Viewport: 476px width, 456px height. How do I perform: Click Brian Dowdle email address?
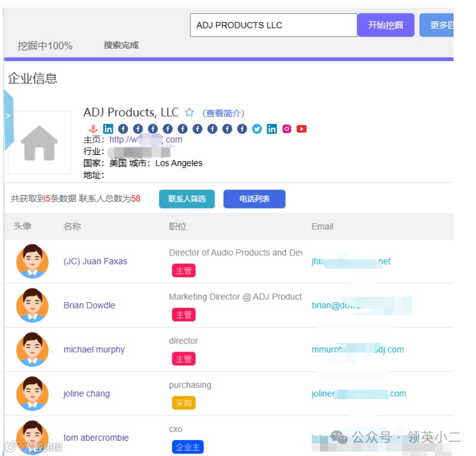(x=362, y=305)
